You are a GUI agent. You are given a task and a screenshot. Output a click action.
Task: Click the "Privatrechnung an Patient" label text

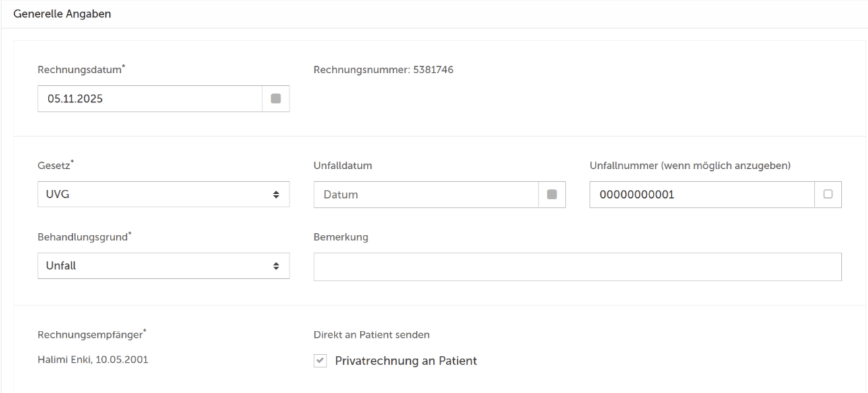tap(405, 361)
